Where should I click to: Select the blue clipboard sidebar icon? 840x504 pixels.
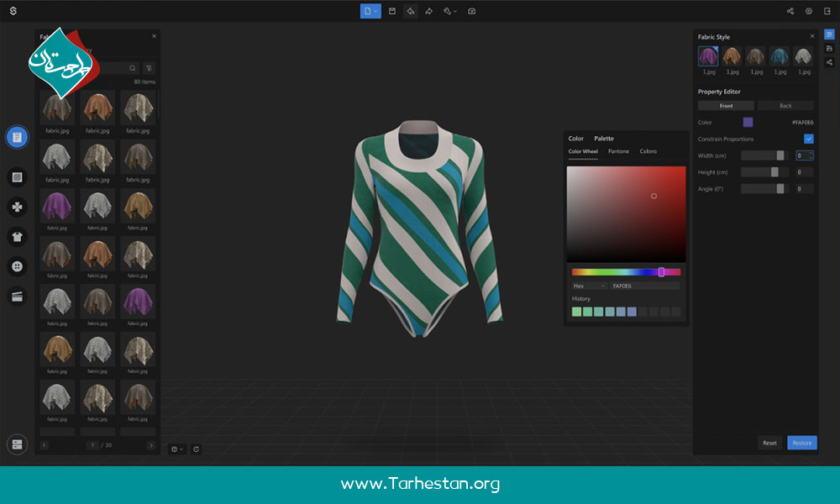[17, 137]
